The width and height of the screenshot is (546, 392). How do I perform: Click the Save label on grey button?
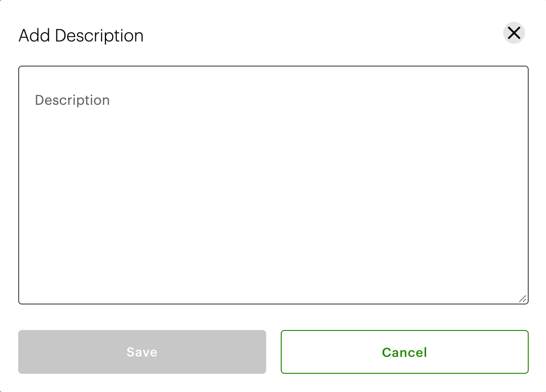click(142, 352)
